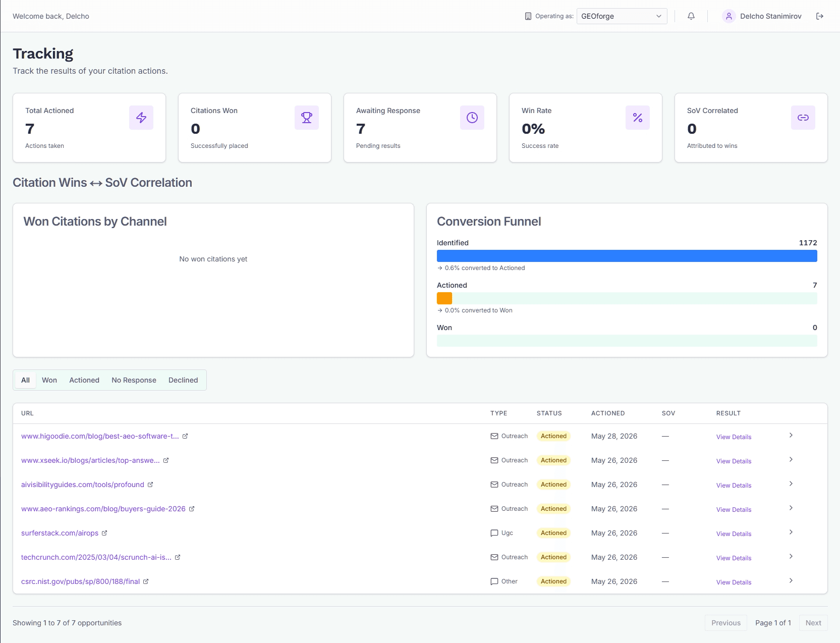Click "0.6% converted to Actioned" text

(485, 268)
